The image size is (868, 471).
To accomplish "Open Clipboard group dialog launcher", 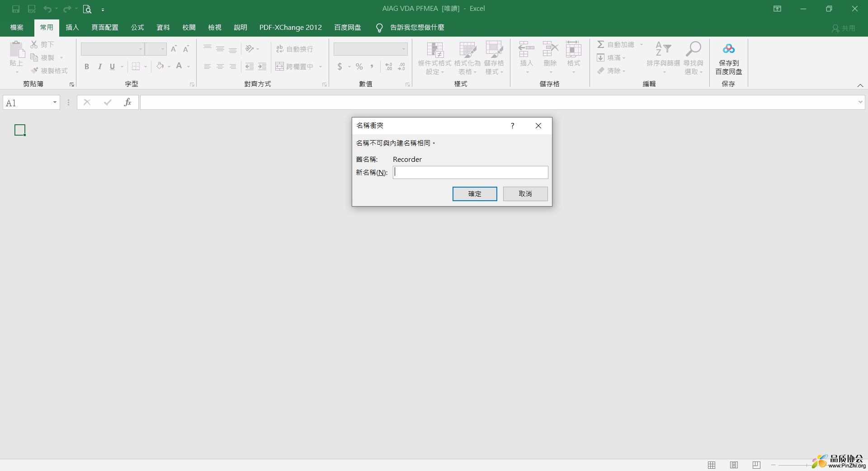I will [x=71, y=85].
